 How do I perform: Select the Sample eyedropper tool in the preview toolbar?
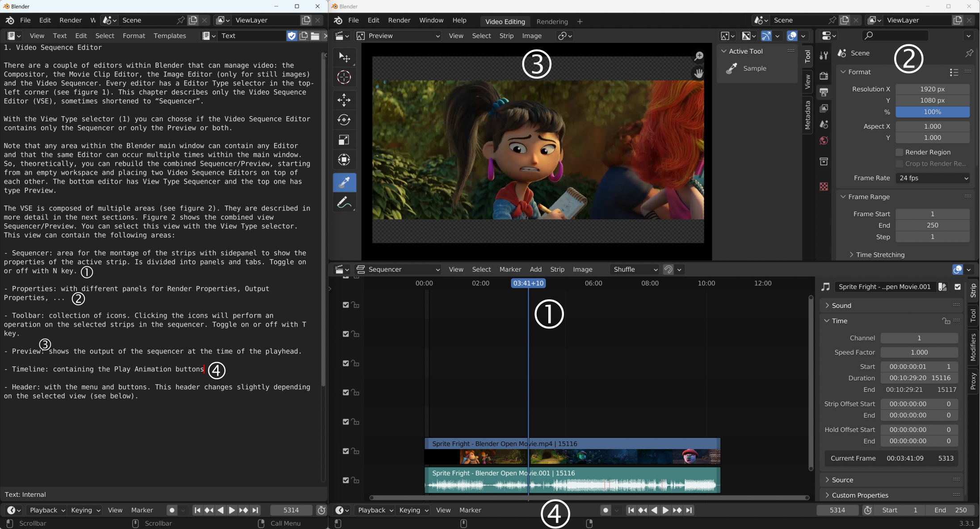coord(344,182)
